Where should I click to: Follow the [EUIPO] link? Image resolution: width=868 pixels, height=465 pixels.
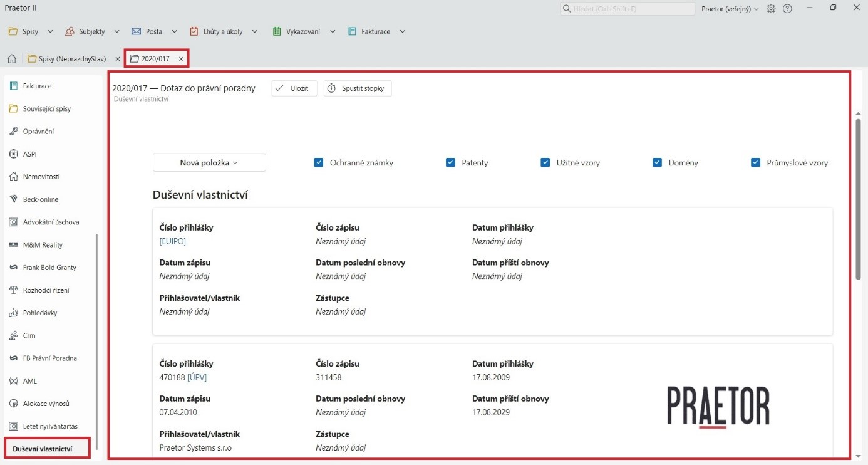[x=173, y=241]
